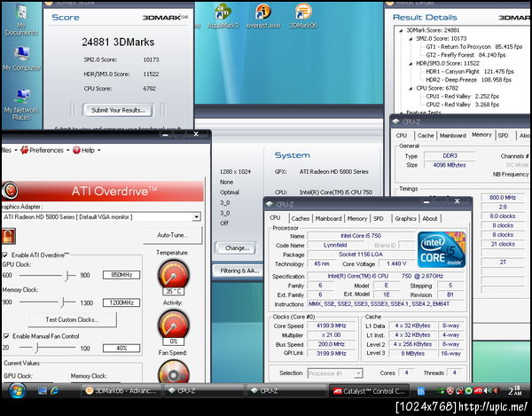Screen dimensions: 532x416
Task: Click the 850MHz GPU clock field
Action: [x=121, y=275]
